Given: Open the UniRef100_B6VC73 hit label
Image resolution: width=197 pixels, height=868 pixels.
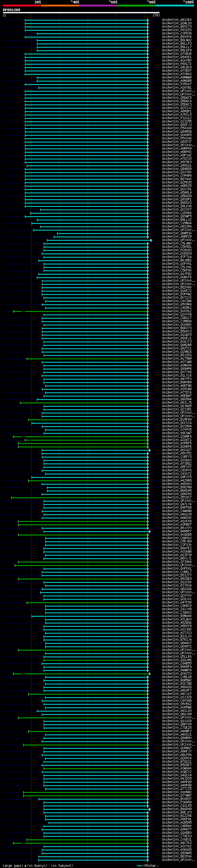Looking at the screenshot, I should tap(177, 26).
